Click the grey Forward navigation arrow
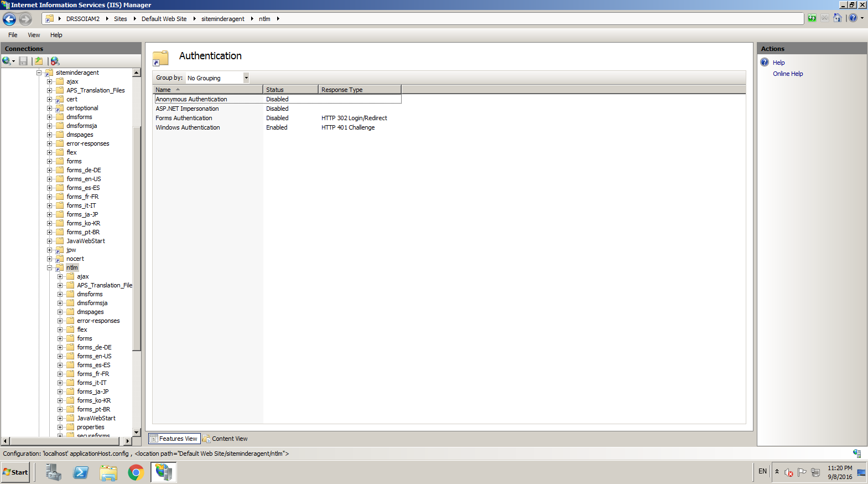 click(x=25, y=19)
